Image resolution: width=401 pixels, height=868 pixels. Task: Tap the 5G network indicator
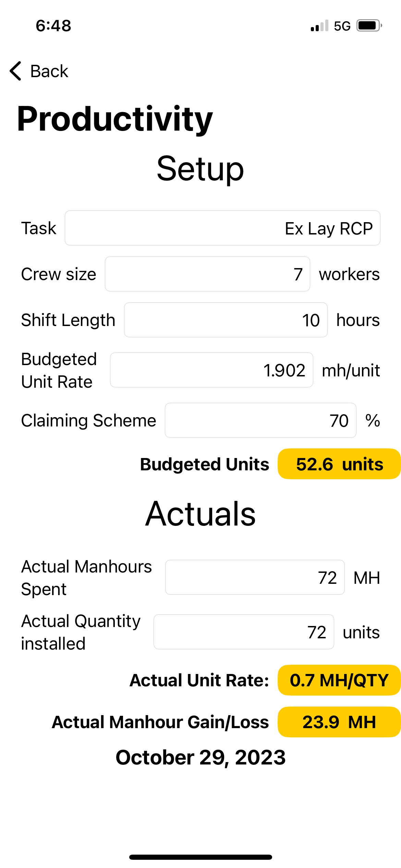[x=342, y=26]
